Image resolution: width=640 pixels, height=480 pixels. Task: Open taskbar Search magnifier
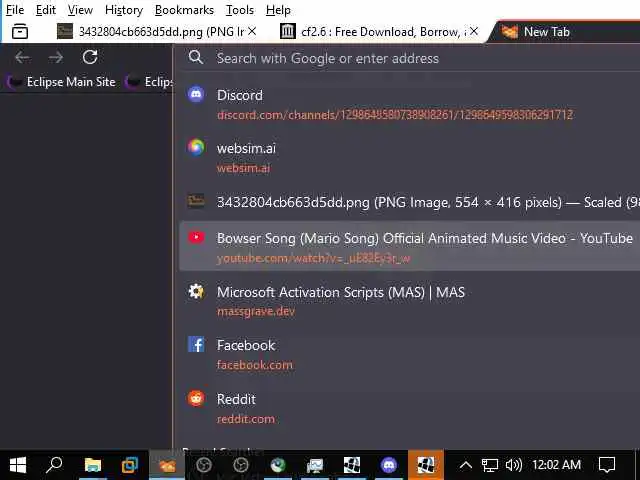click(x=54, y=465)
